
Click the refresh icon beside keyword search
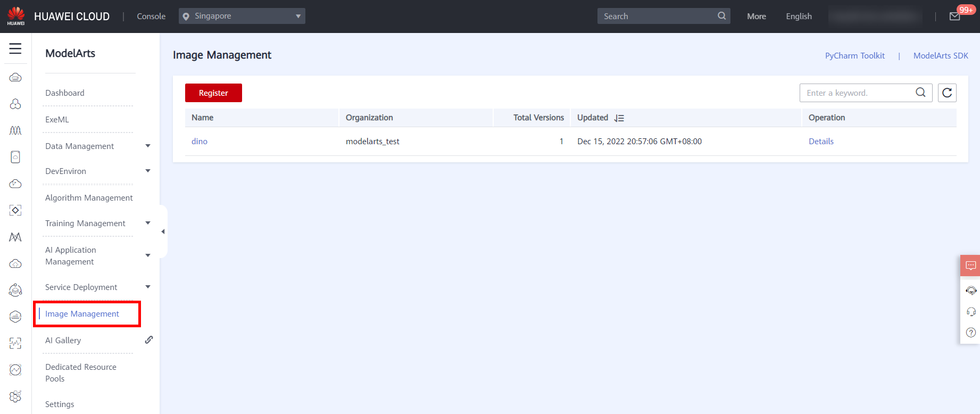pyautogui.click(x=947, y=93)
